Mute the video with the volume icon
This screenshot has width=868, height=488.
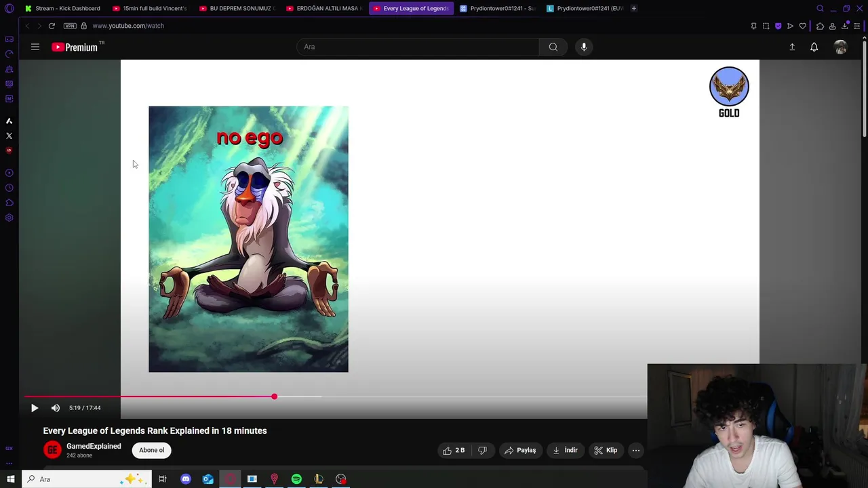click(x=56, y=408)
